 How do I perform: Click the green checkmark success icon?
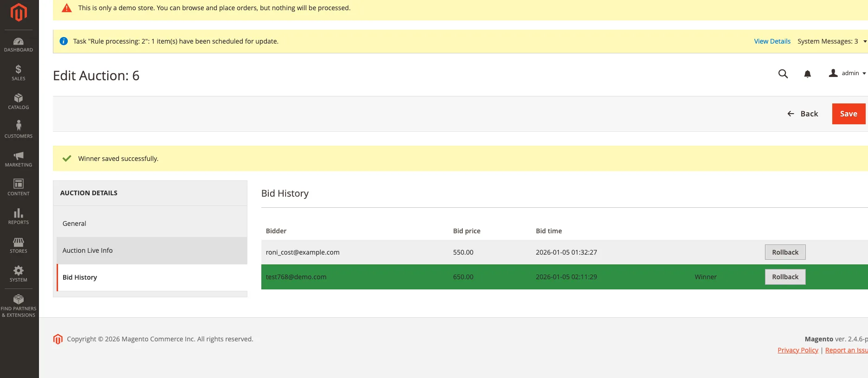[x=67, y=158]
